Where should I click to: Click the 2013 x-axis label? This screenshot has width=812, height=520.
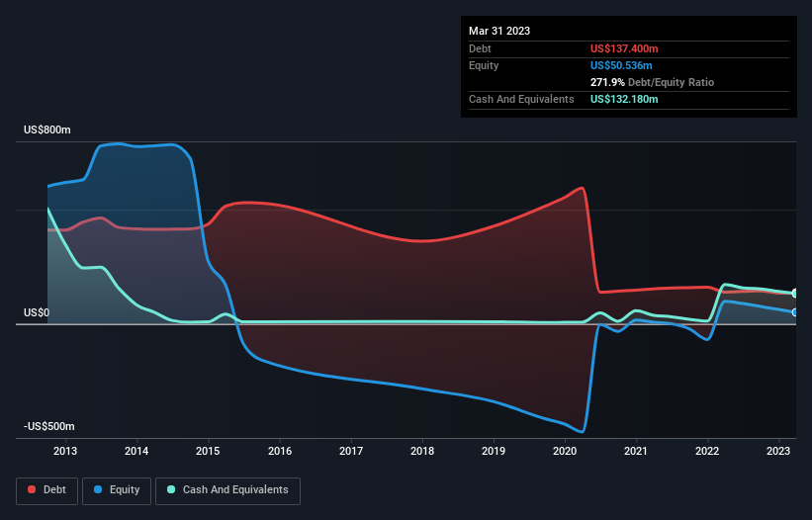[x=65, y=451]
